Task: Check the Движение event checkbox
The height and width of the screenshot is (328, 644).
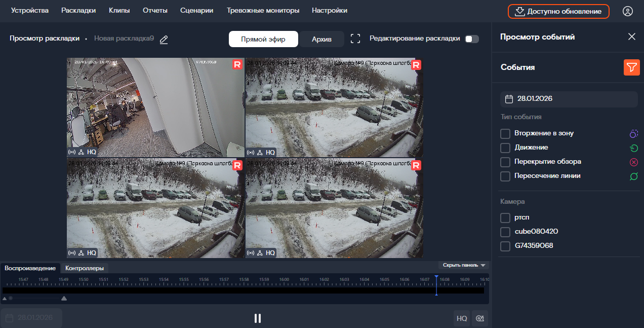Action: 505,147
